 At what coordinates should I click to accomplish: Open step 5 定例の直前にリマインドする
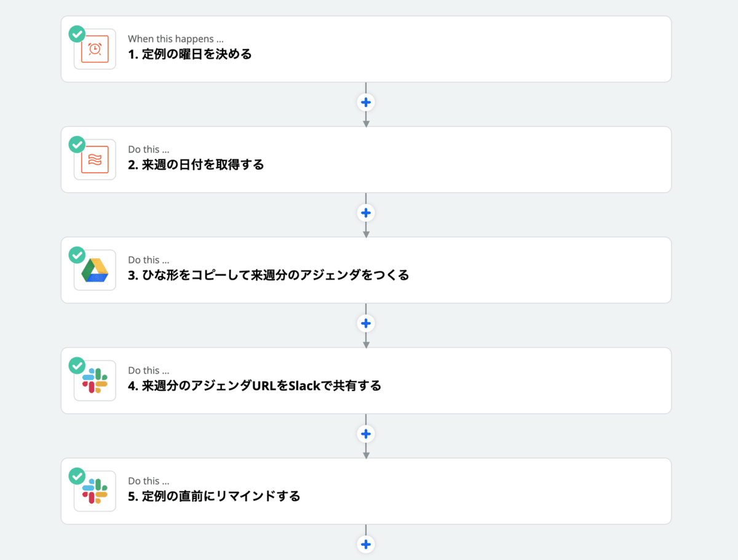pyautogui.click(x=214, y=497)
